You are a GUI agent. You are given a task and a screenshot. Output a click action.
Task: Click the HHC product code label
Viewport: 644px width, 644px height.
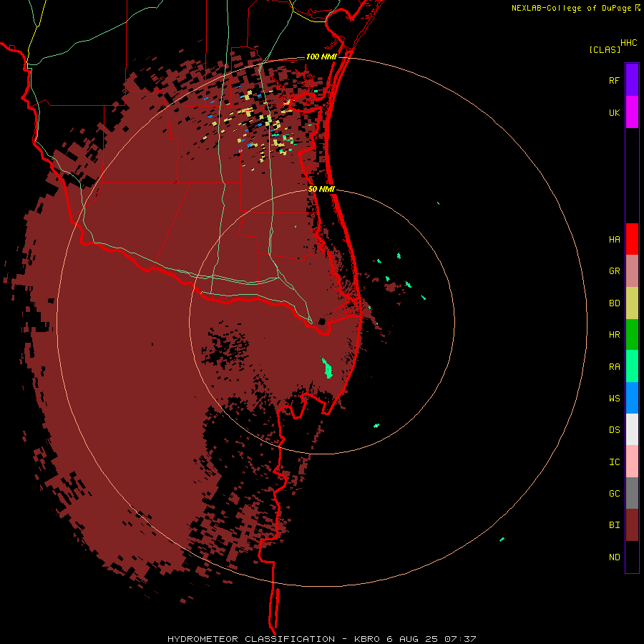click(628, 43)
